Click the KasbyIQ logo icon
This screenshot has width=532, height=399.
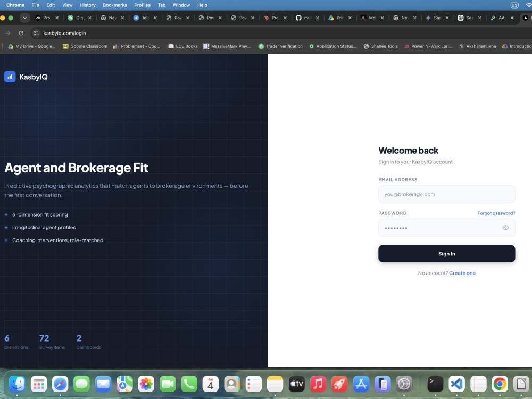[10, 77]
